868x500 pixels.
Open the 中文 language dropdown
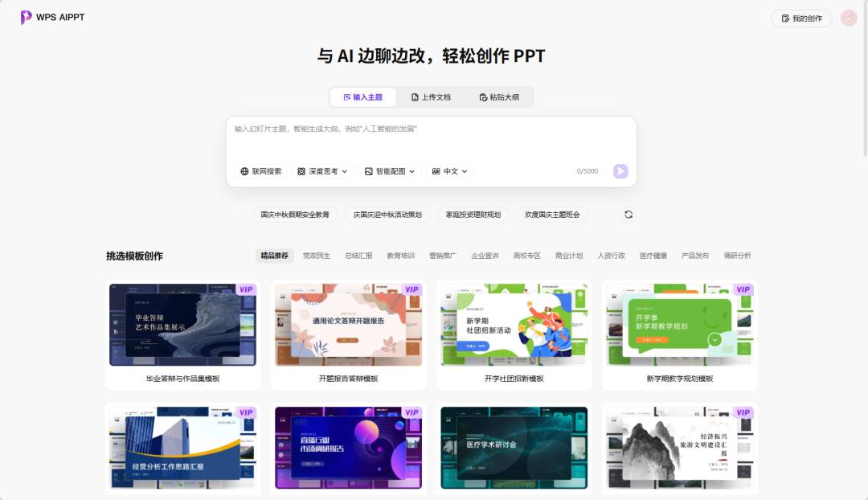point(449,171)
